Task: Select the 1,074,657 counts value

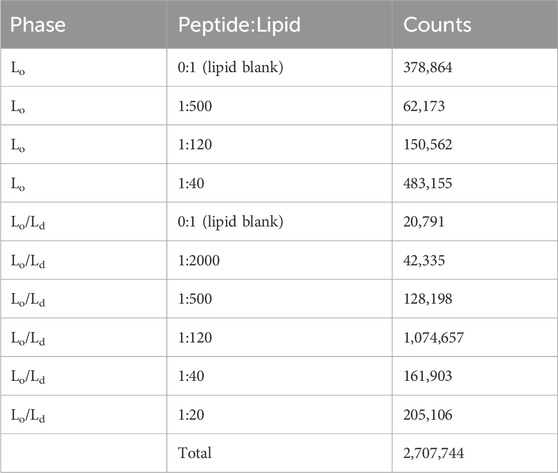Action: point(433,338)
